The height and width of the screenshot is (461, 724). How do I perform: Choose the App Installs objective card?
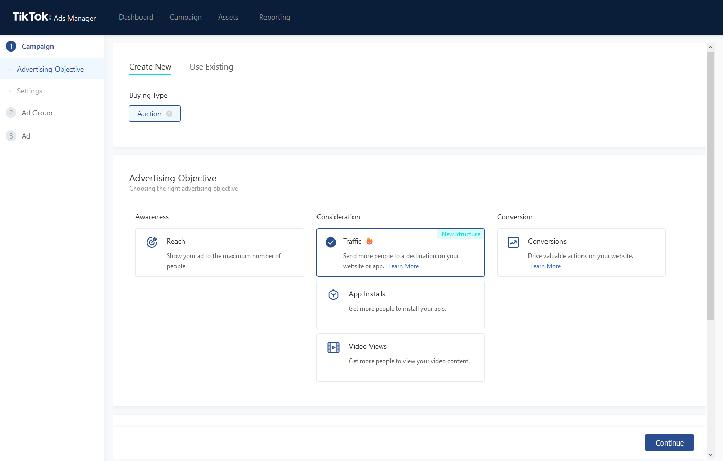pyautogui.click(x=400, y=304)
